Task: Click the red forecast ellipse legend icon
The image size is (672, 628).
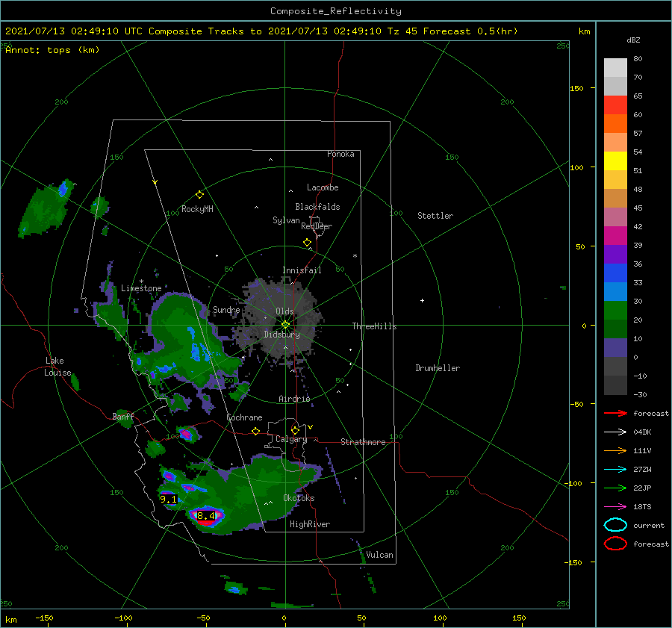Action: [615, 544]
